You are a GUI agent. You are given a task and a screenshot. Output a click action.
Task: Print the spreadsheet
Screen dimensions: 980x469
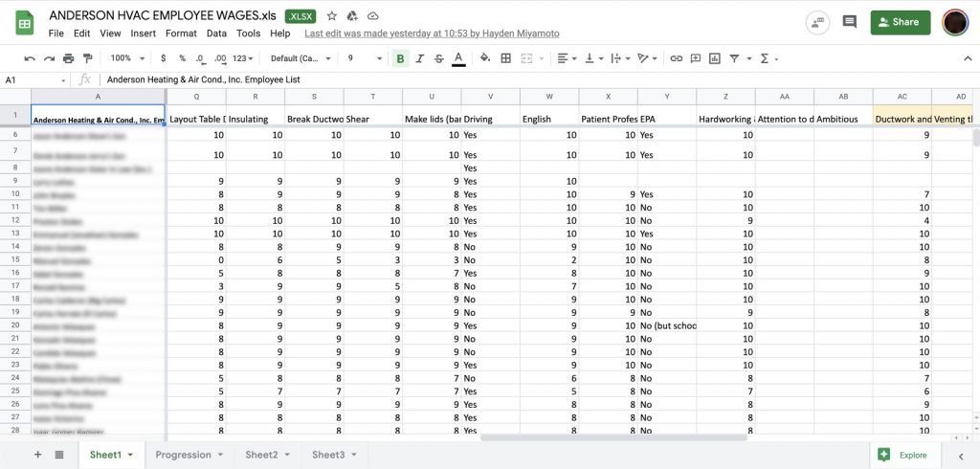coord(68,58)
